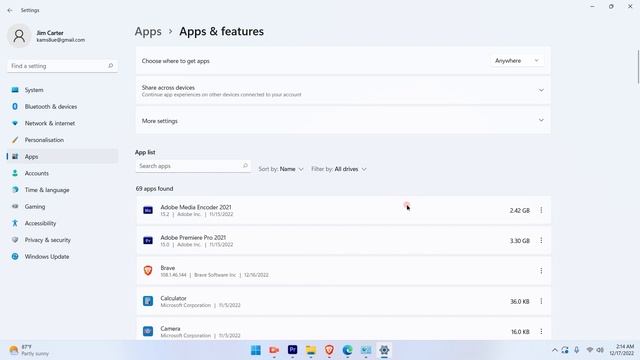
Task: Click the Camera app icon in list
Action: click(148, 331)
